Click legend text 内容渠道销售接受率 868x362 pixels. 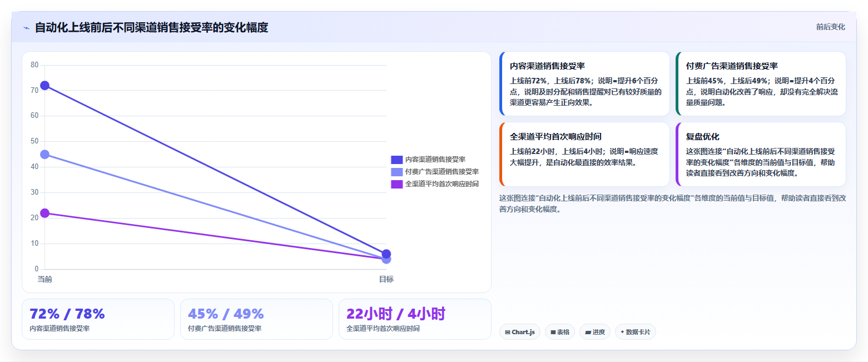(435, 160)
